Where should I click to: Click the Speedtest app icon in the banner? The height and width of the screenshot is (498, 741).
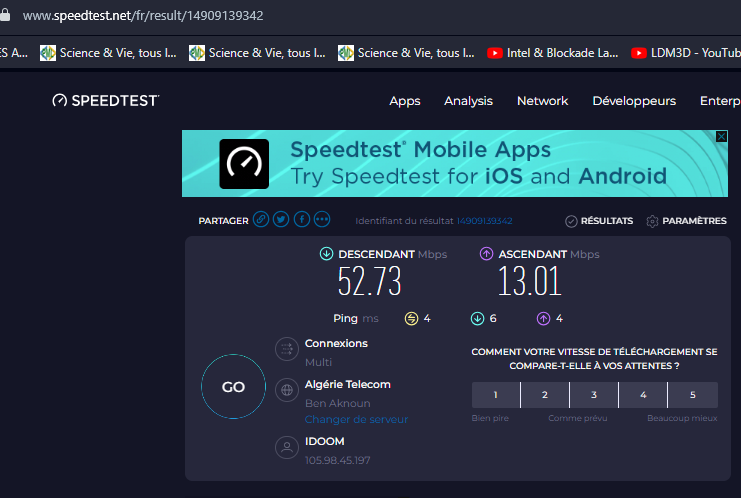tap(244, 164)
